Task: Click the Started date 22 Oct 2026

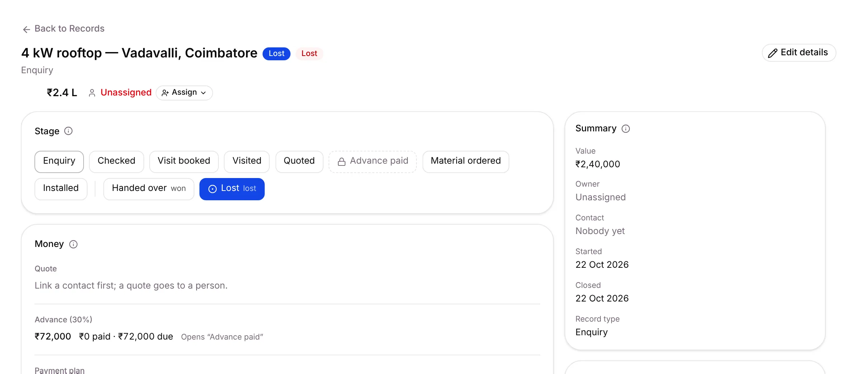Action: coord(602,265)
